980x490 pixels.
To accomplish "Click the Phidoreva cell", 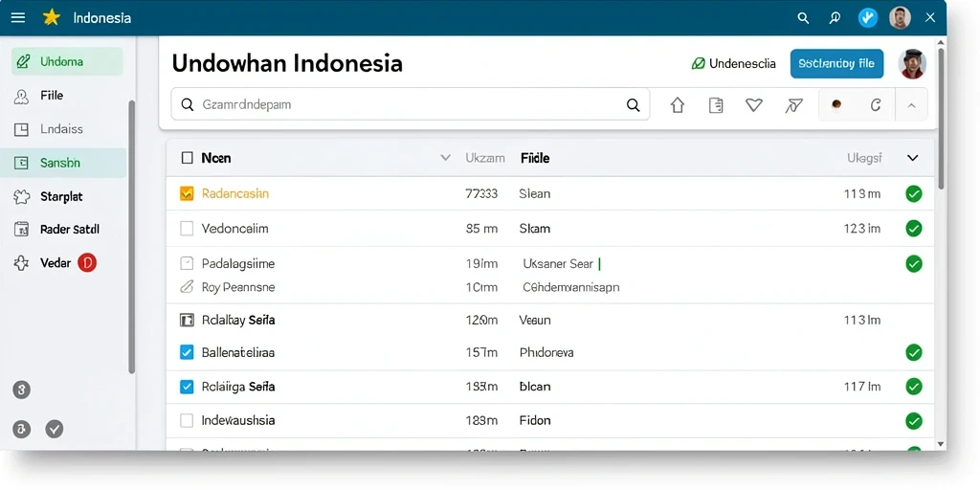I will pos(546,352).
